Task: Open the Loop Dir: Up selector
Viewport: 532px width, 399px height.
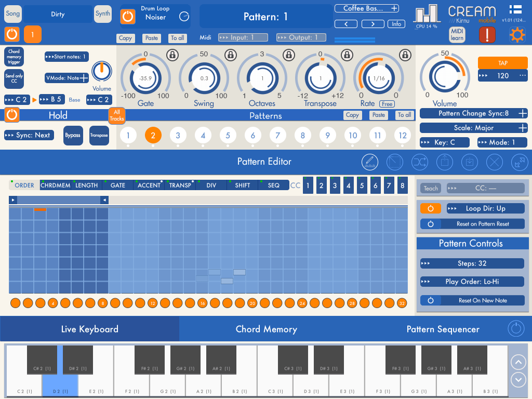Action: 486,208
